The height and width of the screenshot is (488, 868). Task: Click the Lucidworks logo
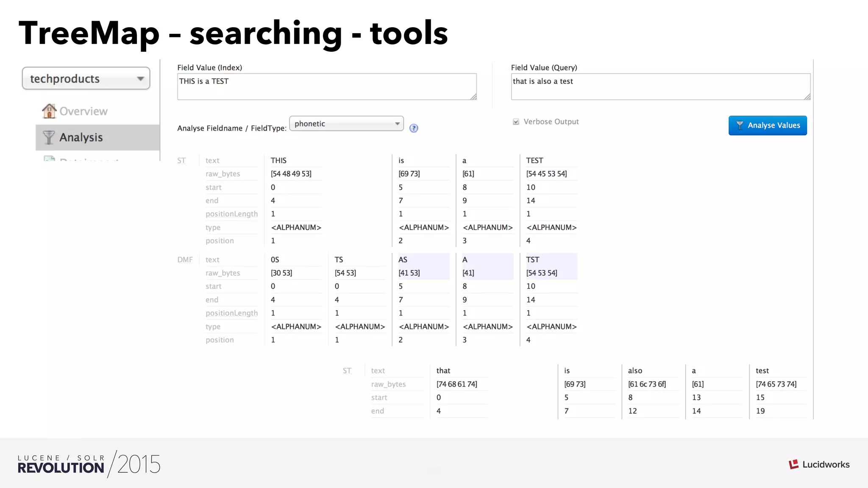[x=819, y=464]
